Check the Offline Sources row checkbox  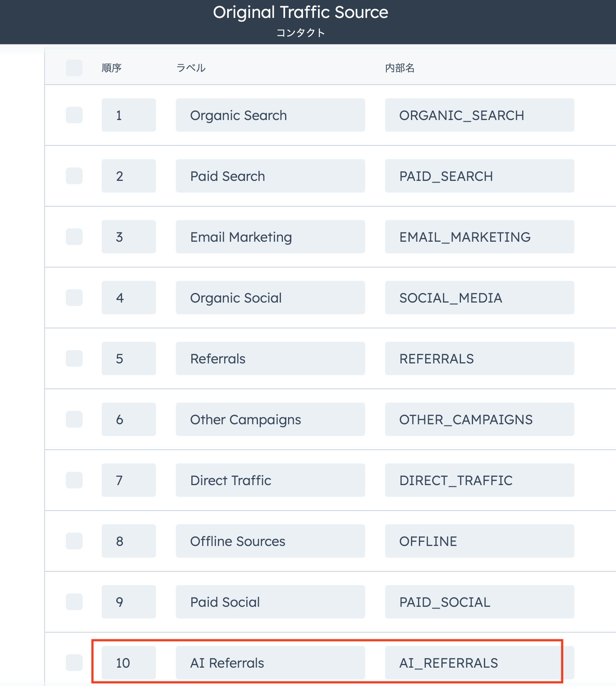click(x=74, y=541)
